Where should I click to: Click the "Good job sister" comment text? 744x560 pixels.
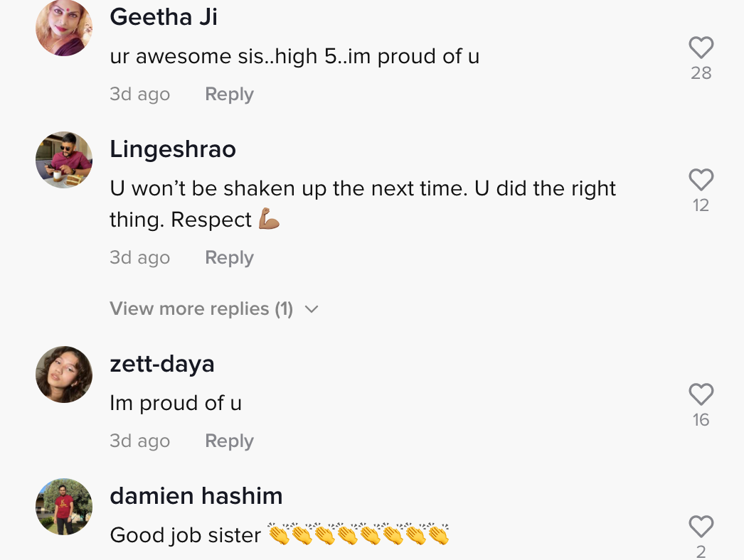(186, 534)
